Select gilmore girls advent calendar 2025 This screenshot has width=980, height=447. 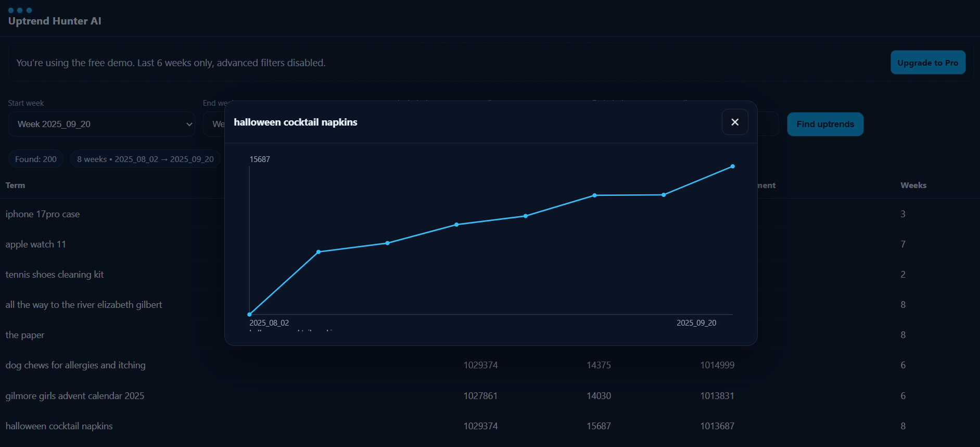pyautogui.click(x=75, y=396)
